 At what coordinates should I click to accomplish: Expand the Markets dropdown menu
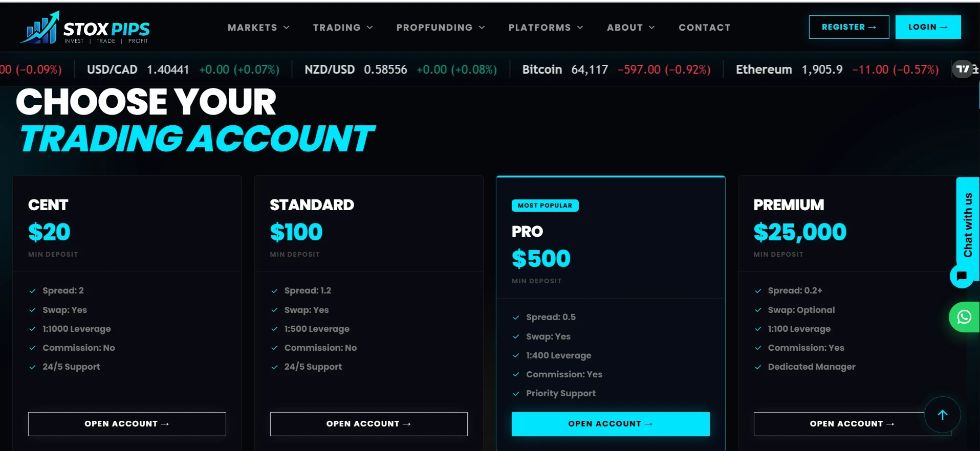[258, 28]
